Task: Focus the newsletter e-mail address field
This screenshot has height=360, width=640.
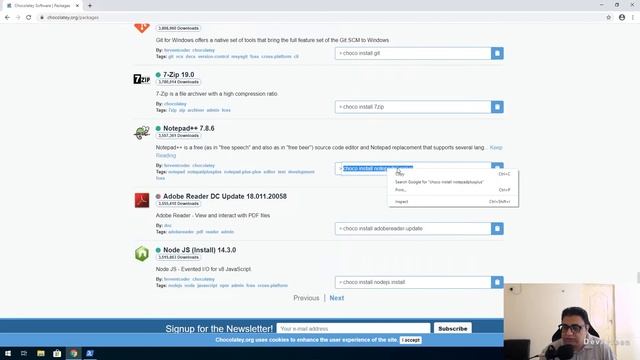Action: tap(353, 329)
